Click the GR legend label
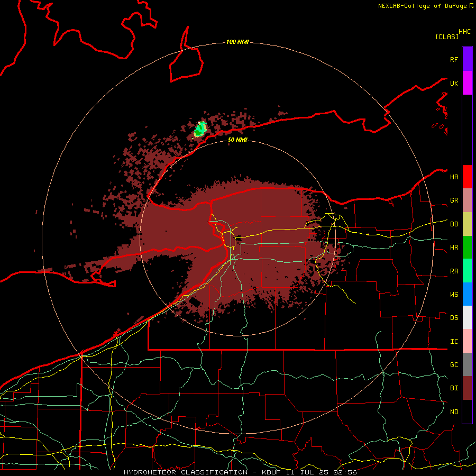The width and height of the screenshot is (476, 476). click(454, 200)
